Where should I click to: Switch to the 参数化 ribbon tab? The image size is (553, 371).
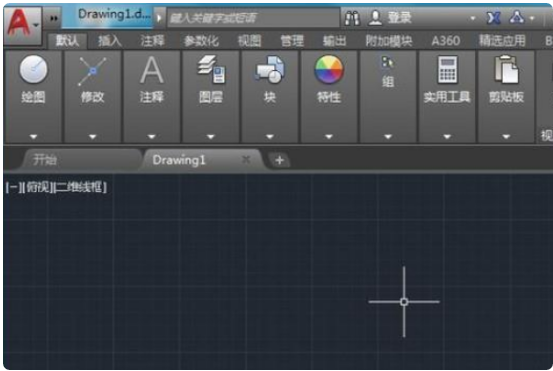(201, 41)
